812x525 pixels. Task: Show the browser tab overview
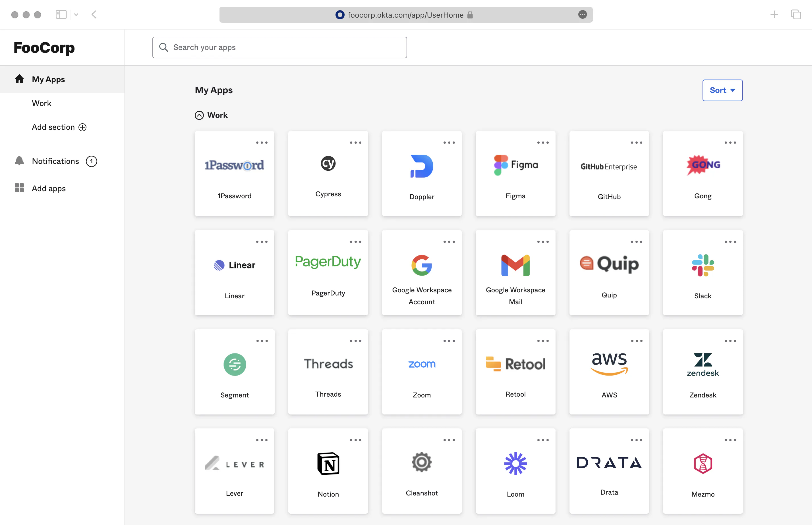[796, 14]
